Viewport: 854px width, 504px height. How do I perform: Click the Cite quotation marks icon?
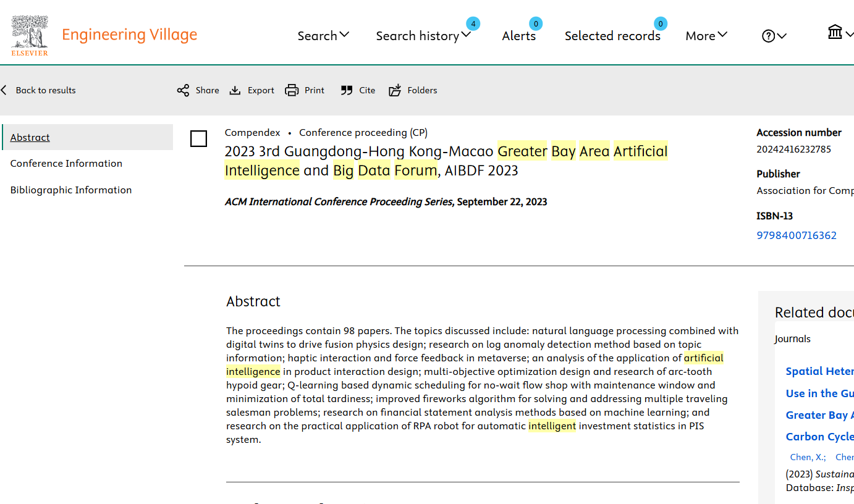point(347,90)
